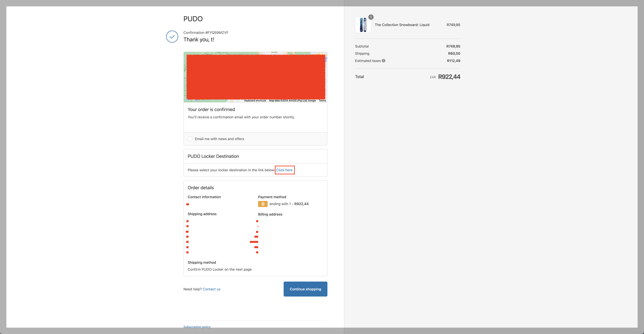
Task: Click 'Your order is confirmed' heading
Action: (211, 109)
